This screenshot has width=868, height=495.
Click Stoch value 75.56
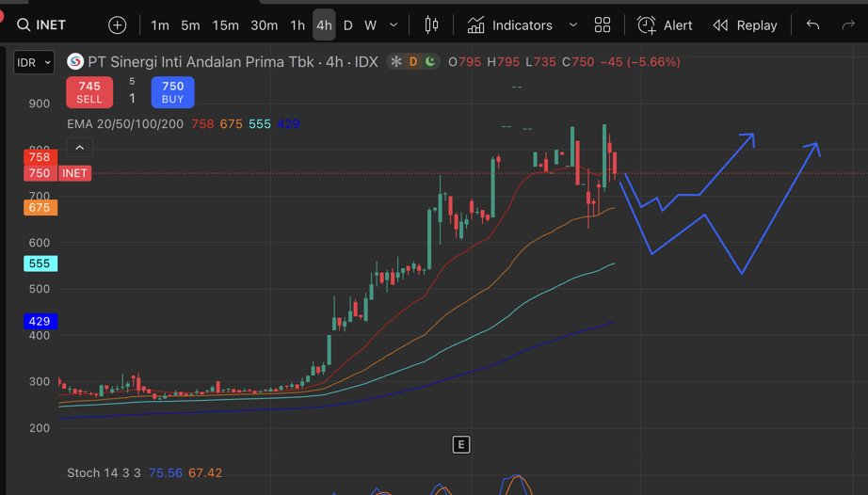coord(166,472)
